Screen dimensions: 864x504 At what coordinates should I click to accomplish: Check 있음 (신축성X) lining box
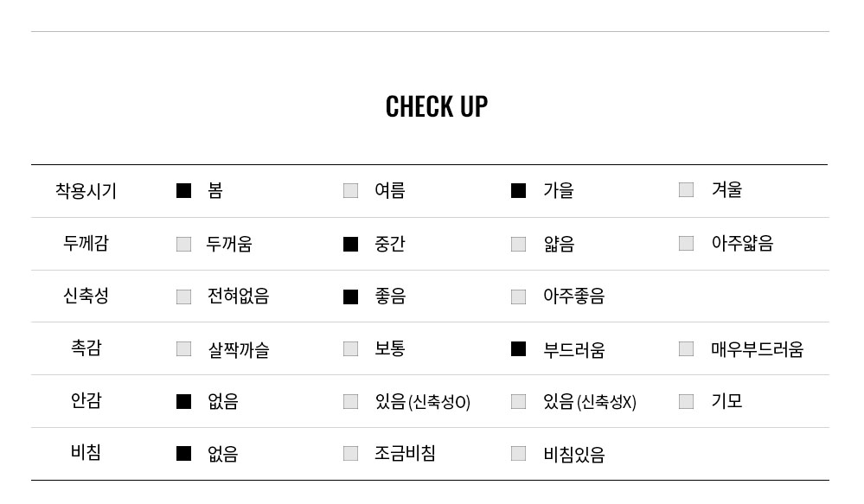click(x=518, y=401)
